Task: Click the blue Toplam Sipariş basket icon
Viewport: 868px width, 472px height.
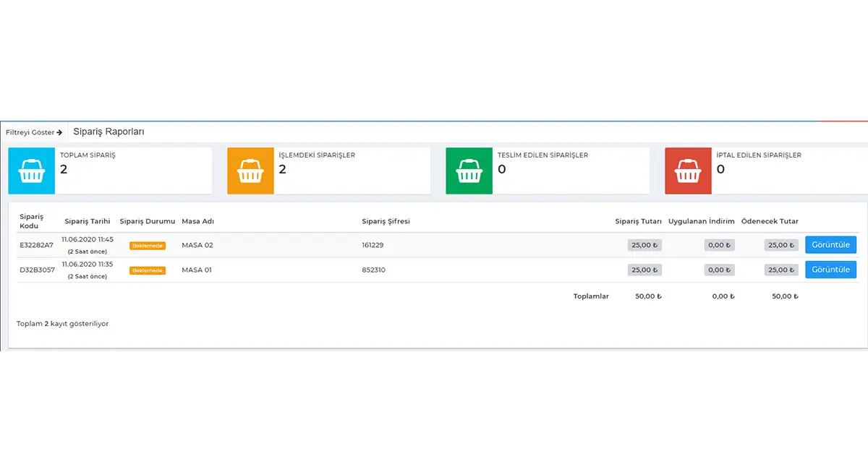Action: coord(32,171)
